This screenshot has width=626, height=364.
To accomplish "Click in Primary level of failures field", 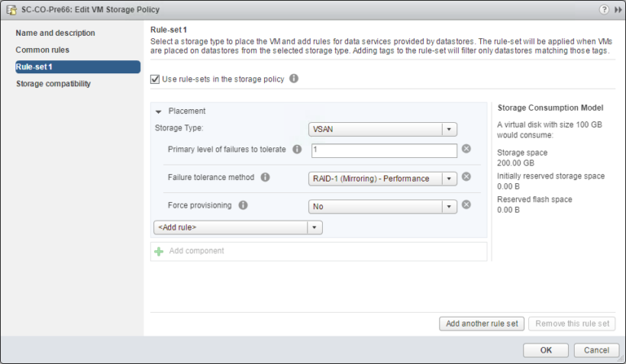I will [382, 151].
